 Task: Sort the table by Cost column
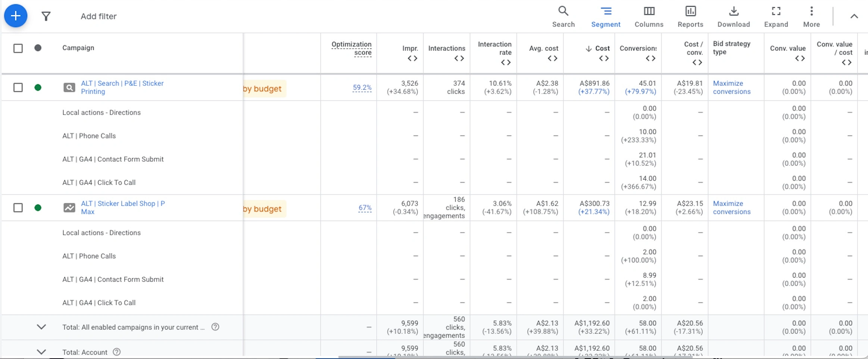point(602,49)
